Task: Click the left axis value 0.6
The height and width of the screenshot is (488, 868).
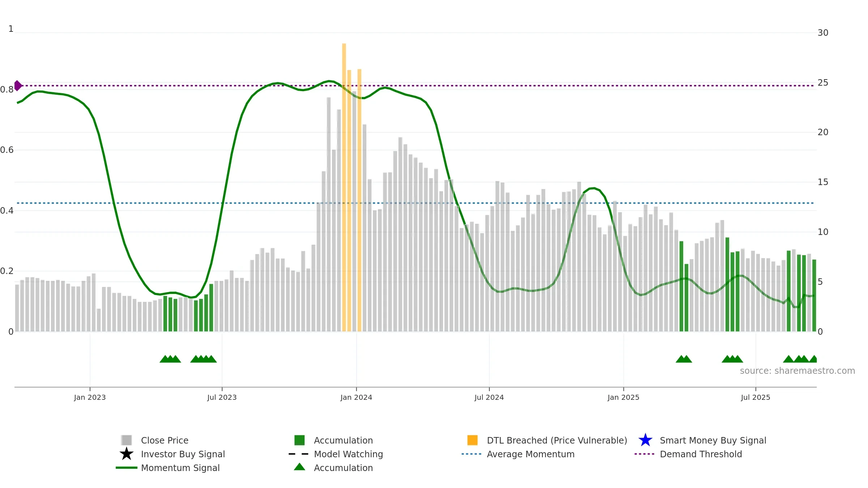Action: [7, 150]
